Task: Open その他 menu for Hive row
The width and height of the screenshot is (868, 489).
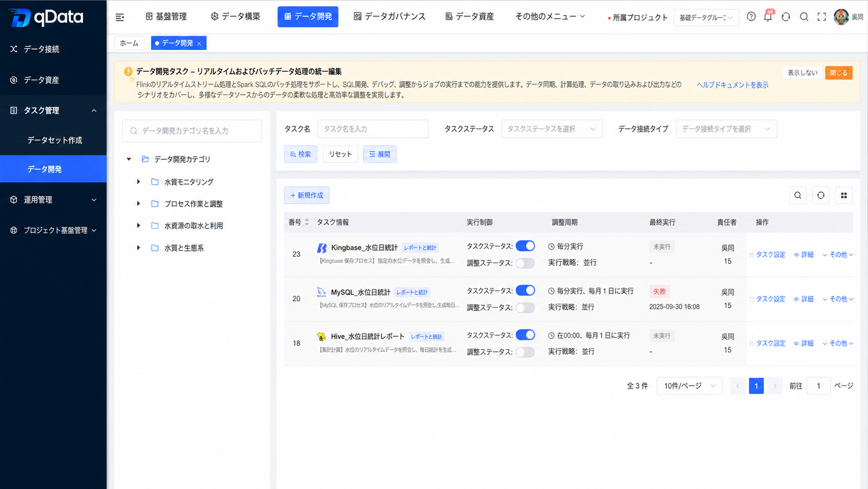Action: [x=838, y=343]
